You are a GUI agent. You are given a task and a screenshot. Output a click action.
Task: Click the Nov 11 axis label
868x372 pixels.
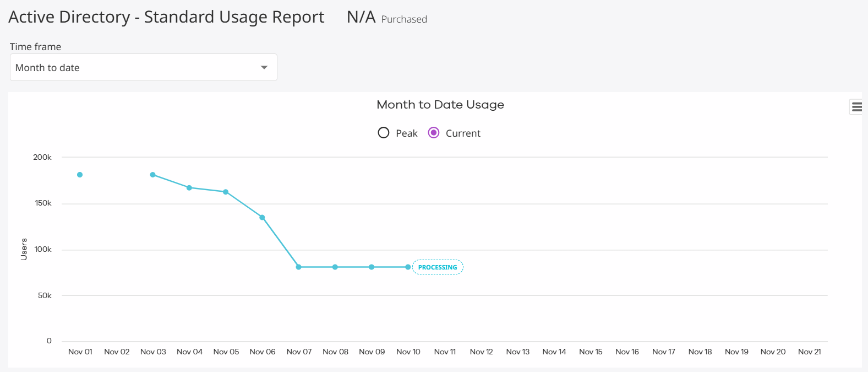click(445, 352)
